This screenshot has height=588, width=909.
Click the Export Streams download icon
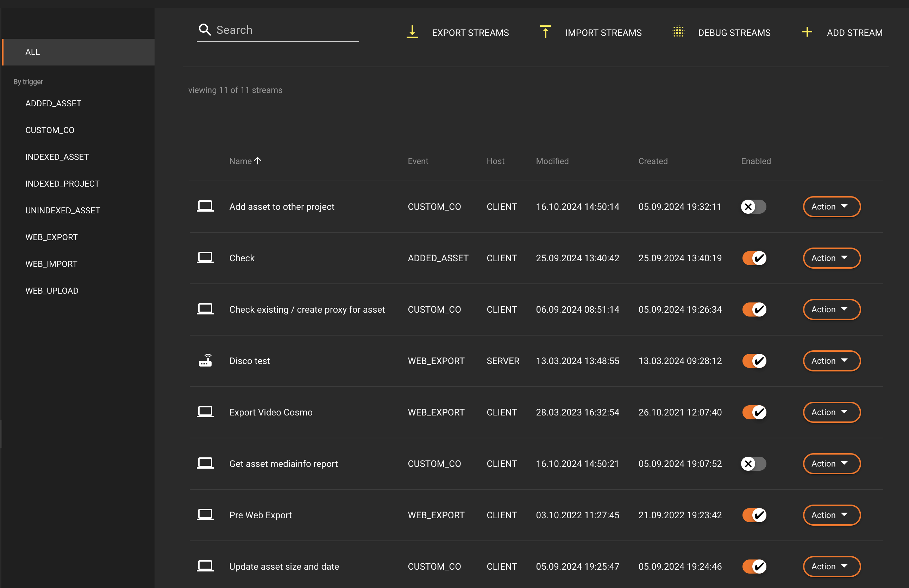coord(412,32)
